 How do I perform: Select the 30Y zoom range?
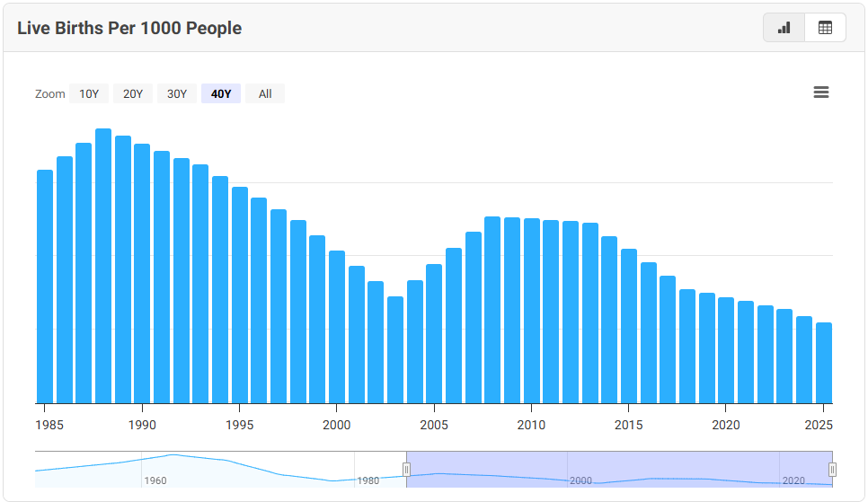click(177, 93)
